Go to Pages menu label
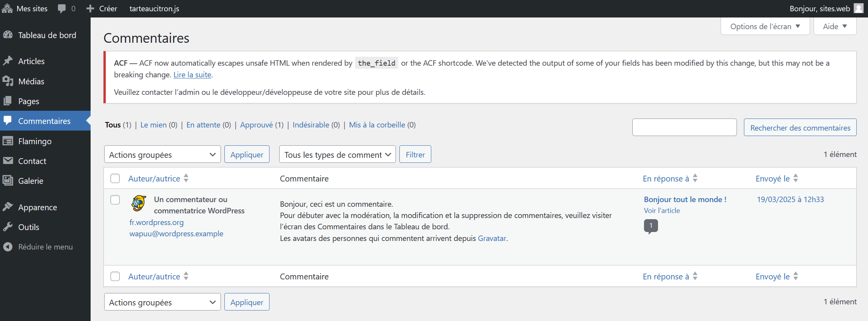The image size is (868, 321). 29,101
